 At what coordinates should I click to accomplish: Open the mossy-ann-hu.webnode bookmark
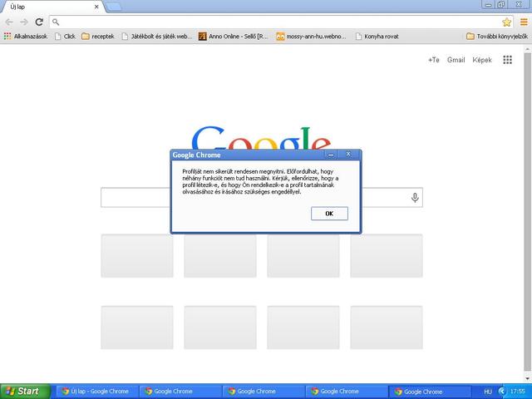tap(311, 37)
